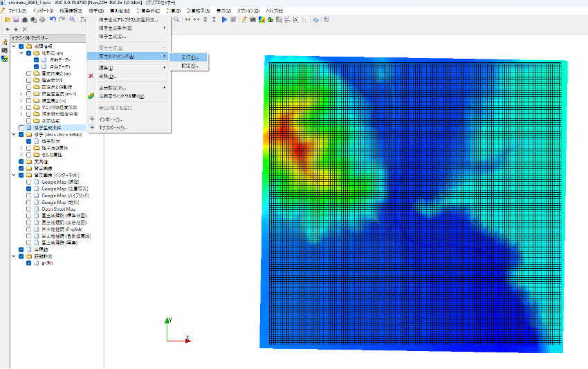Screen dimensions: 588x369
Task: Click the magnifier icon beside redo
Action: coord(72,19)
